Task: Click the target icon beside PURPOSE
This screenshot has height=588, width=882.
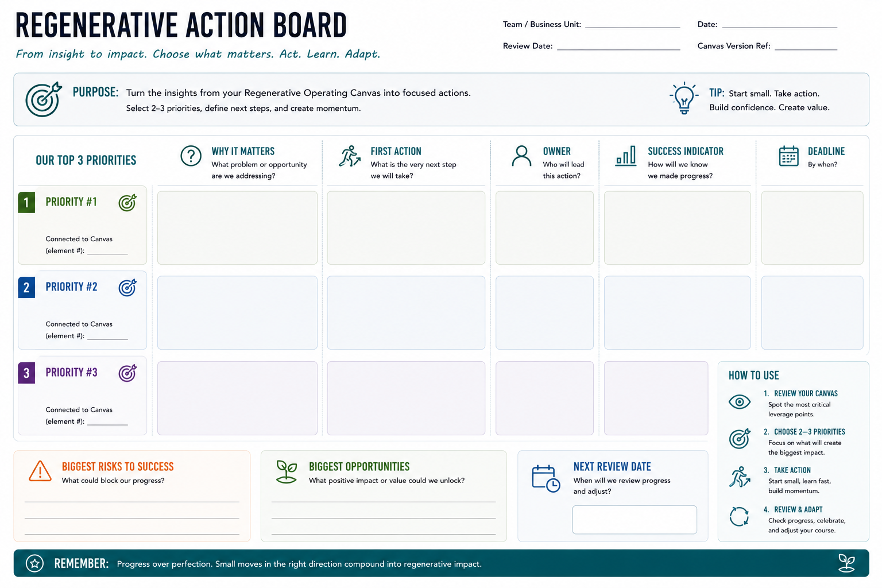Action: pyautogui.click(x=44, y=99)
